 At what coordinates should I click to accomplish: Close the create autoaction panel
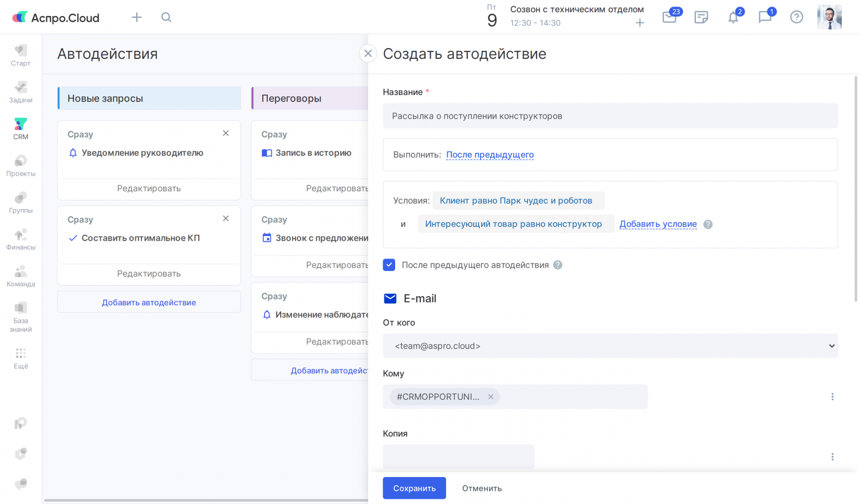click(x=368, y=53)
